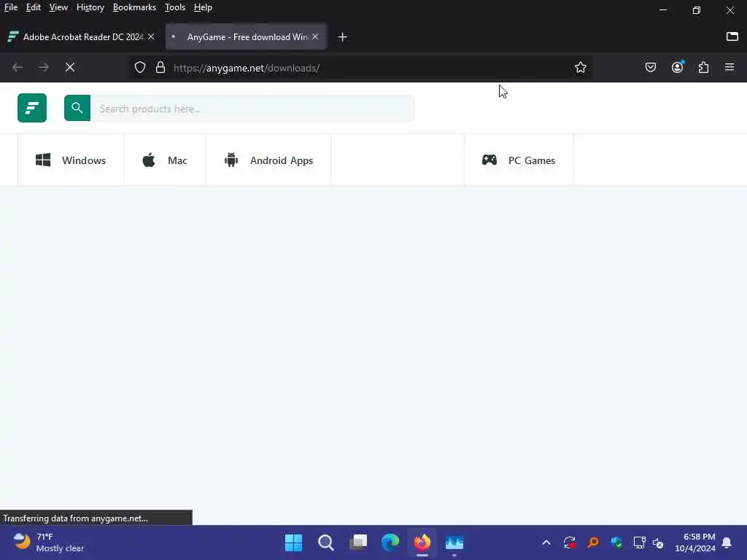Click the muted volume tray icon
Viewport: 747px width, 560px height.
659,542
